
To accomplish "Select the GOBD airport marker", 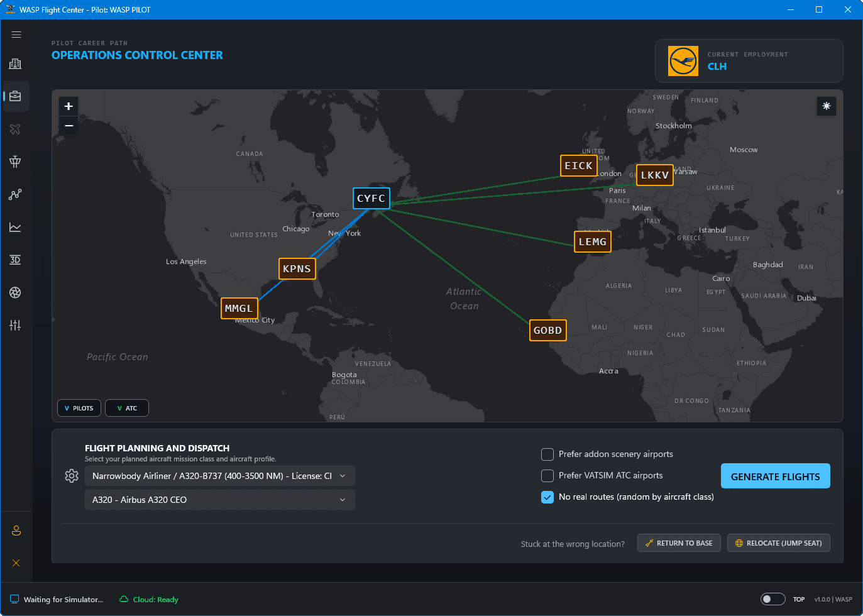I will pos(548,330).
